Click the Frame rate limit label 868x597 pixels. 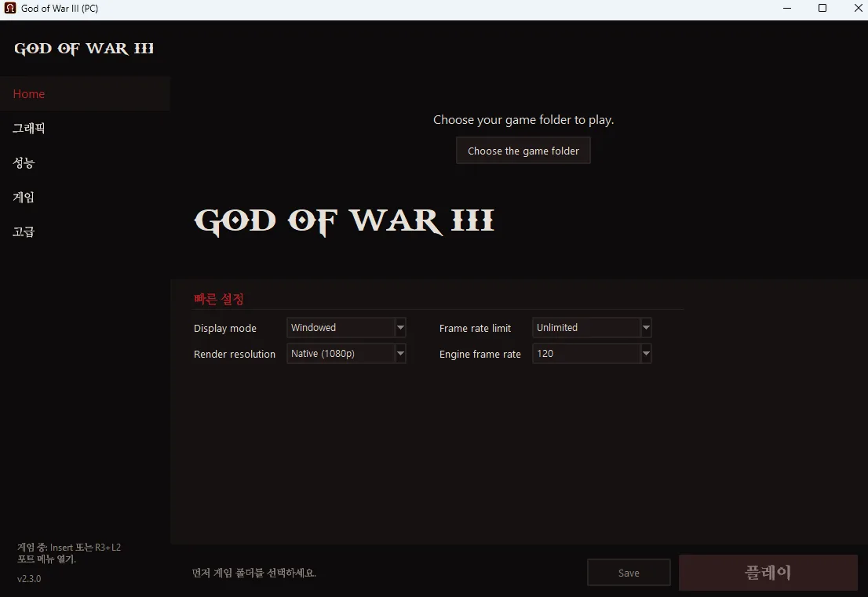point(475,328)
